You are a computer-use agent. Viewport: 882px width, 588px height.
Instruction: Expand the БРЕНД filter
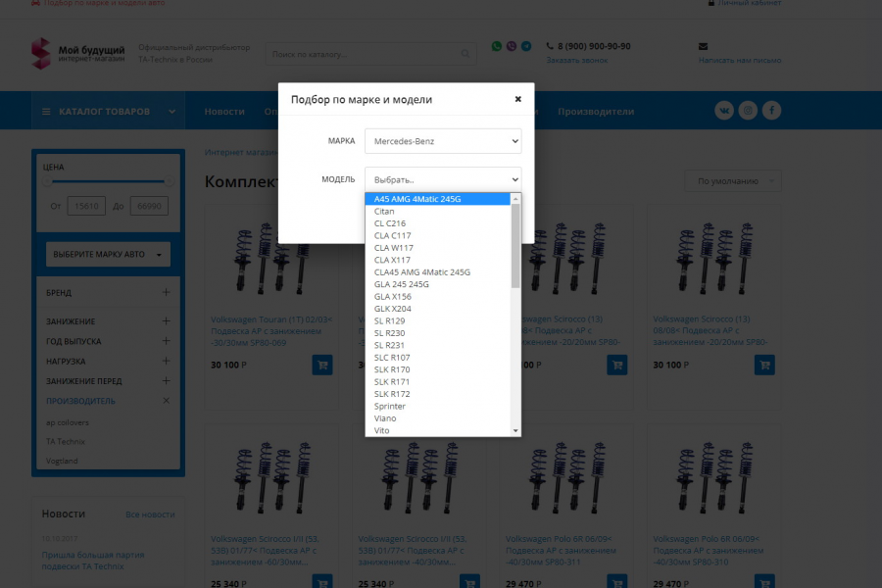(x=166, y=293)
